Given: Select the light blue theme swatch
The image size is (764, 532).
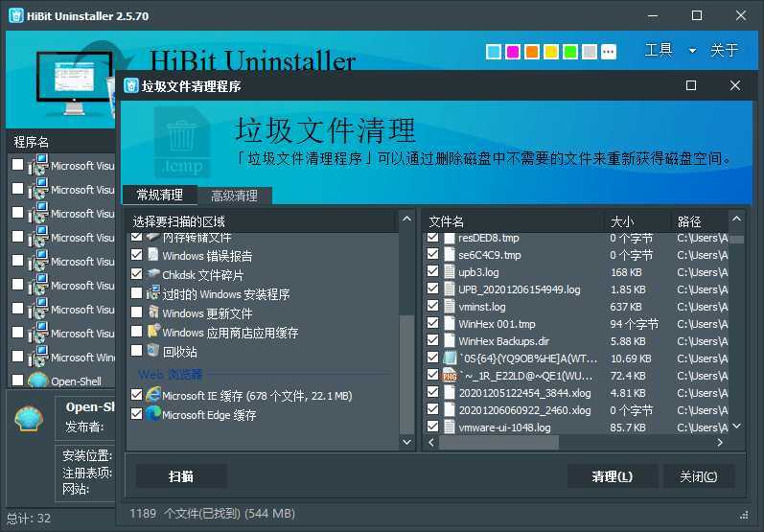Looking at the screenshot, I should 494,52.
